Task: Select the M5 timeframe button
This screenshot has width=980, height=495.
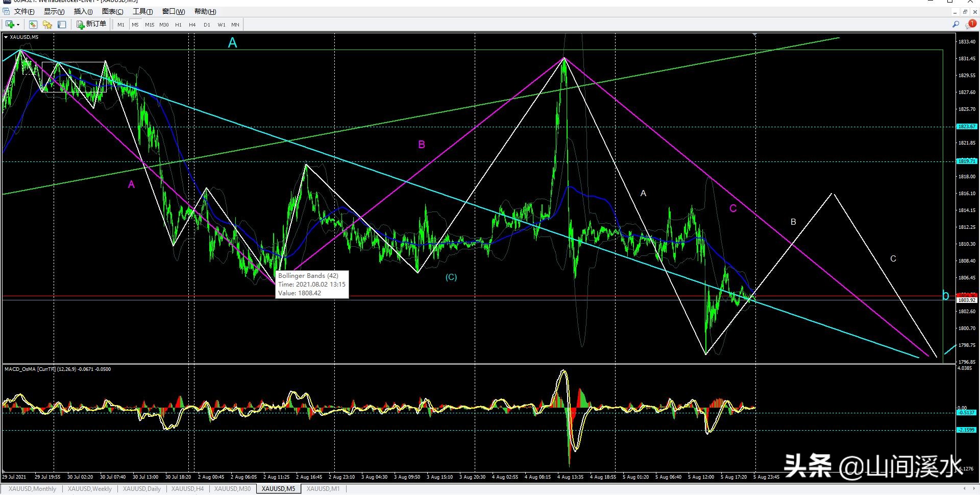Action: coord(135,25)
